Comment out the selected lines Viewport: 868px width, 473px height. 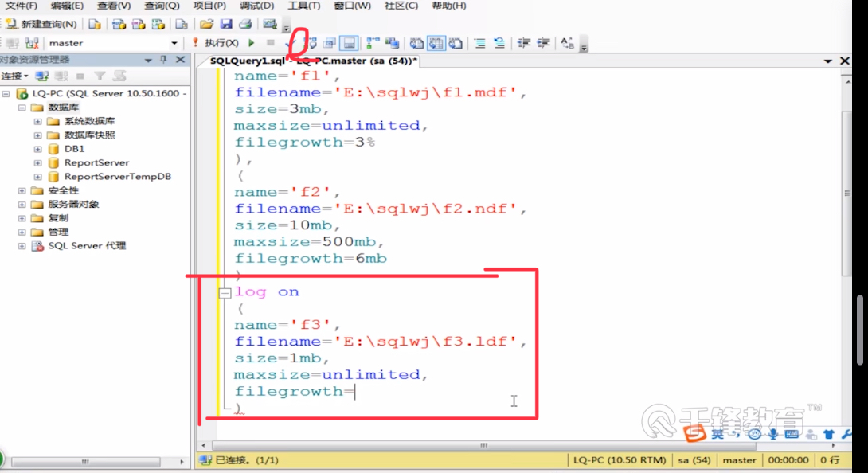pos(480,43)
